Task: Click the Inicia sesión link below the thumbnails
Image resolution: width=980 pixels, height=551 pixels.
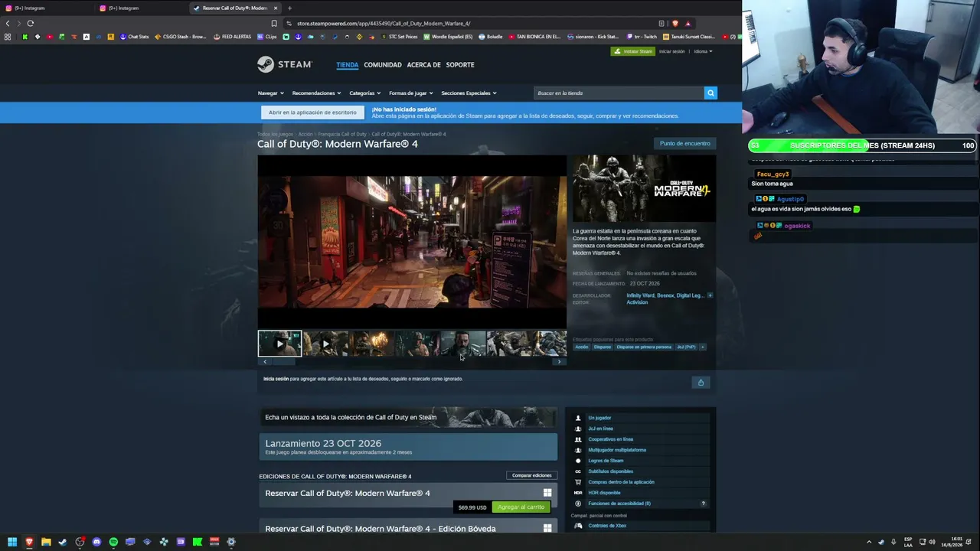Action: click(276, 379)
